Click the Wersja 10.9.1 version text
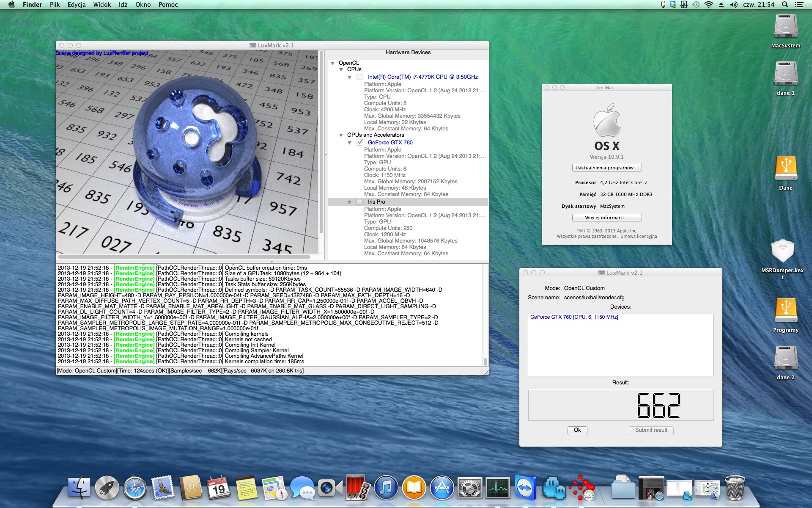 [x=607, y=157]
